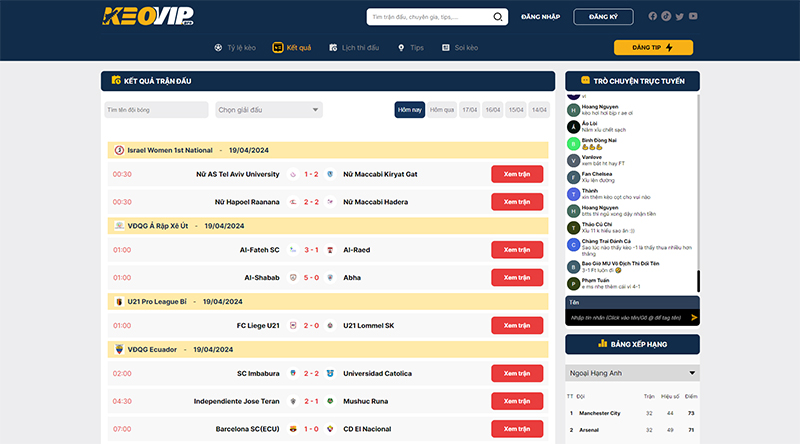Click Manchester City in standings table
The width and height of the screenshot is (800, 444).
tap(599, 413)
